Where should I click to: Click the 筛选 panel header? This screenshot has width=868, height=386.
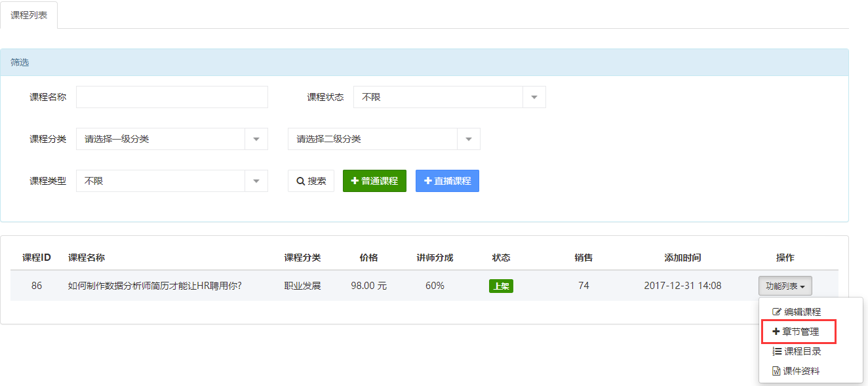tap(424, 62)
